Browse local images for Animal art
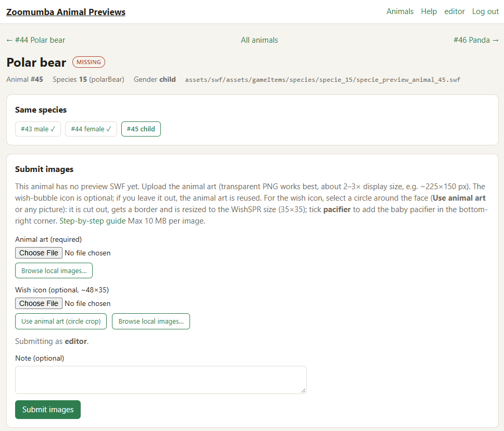 click(x=54, y=270)
